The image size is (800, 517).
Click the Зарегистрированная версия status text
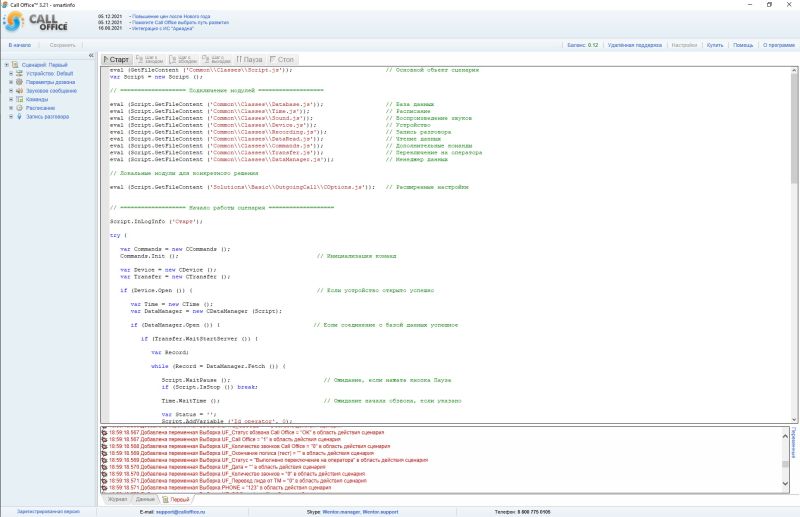(x=48, y=511)
